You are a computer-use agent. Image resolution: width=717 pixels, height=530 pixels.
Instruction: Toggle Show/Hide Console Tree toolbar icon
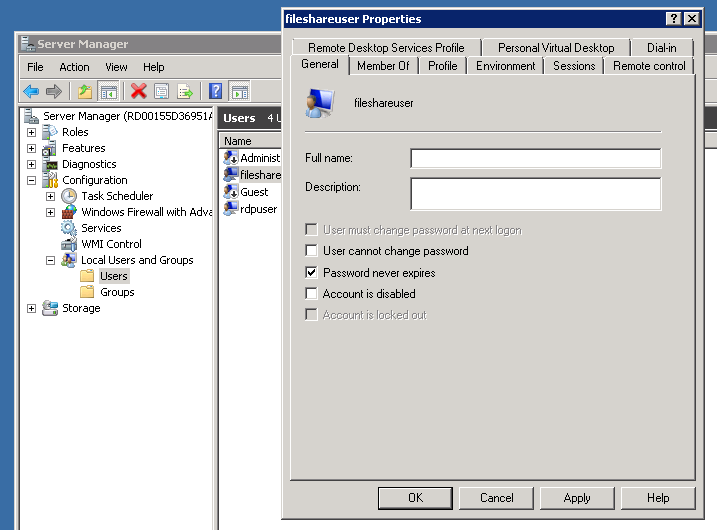tap(109, 91)
